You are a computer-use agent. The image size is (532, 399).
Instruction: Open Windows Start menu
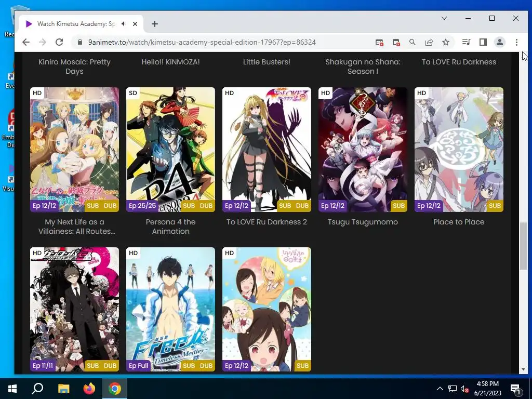click(12, 389)
